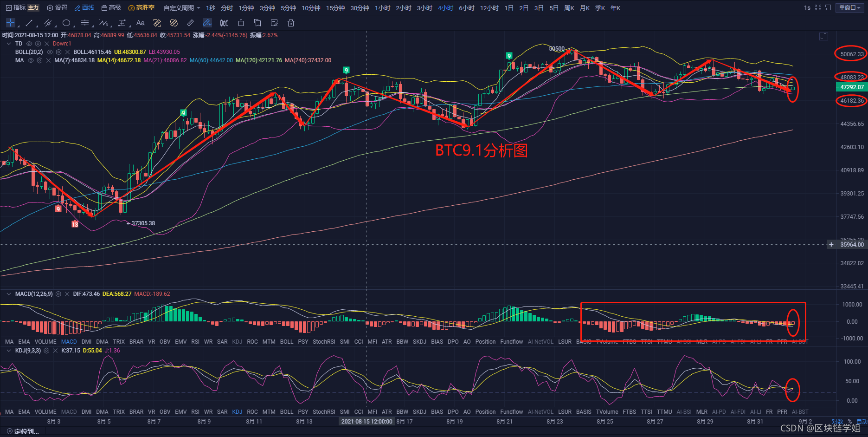Lock drawings with the padlock icon
Screen dimensions: 868x437
point(241,23)
